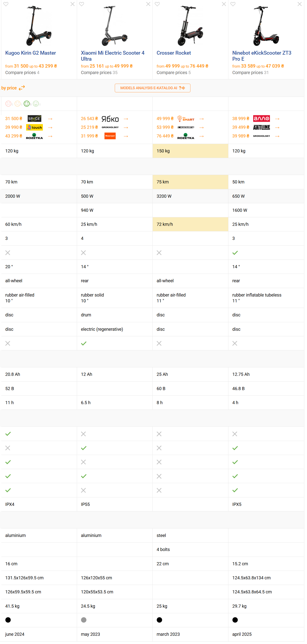
Task: Open the Kugoo Kirin G2 Master scooter image
Action: (x=39, y=26)
